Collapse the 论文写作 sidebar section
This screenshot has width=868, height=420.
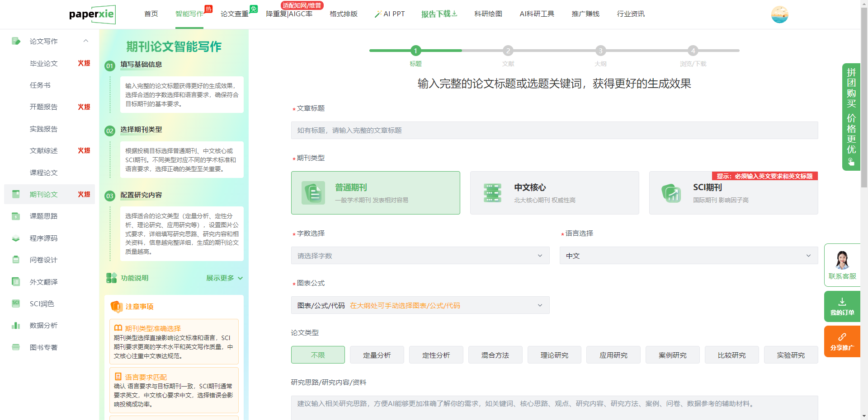85,41
